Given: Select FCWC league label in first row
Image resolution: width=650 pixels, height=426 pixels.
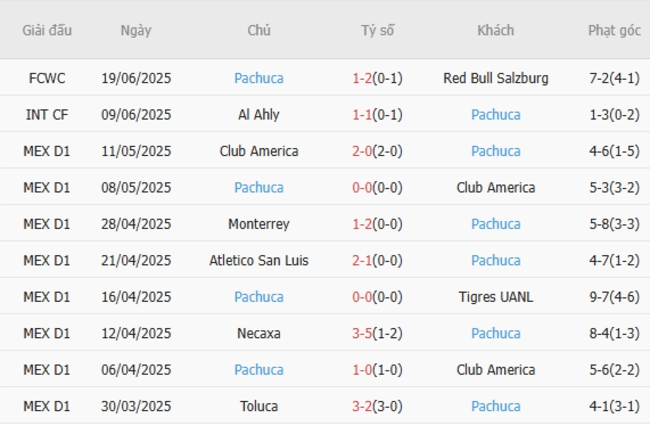Looking at the screenshot, I should pos(47,78).
